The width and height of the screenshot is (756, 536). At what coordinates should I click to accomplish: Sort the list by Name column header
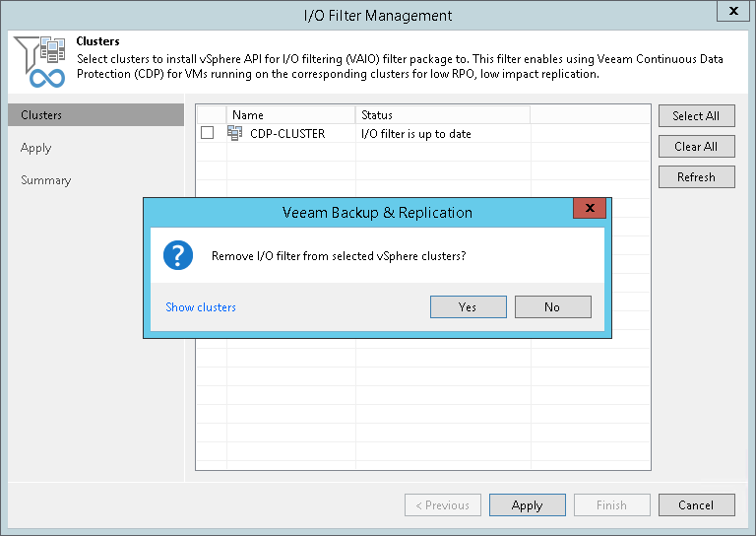290,115
